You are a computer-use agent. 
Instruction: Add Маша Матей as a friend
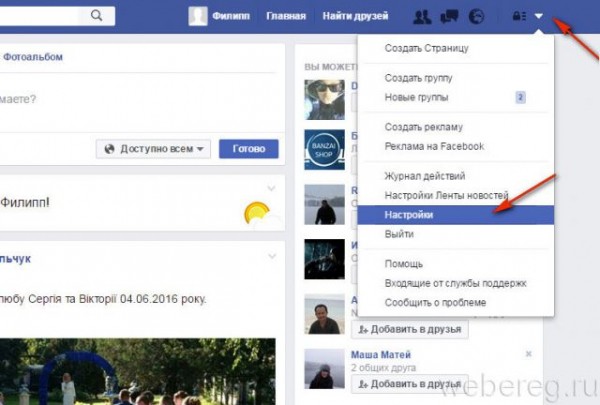pyautogui.click(x=409, y=384)
